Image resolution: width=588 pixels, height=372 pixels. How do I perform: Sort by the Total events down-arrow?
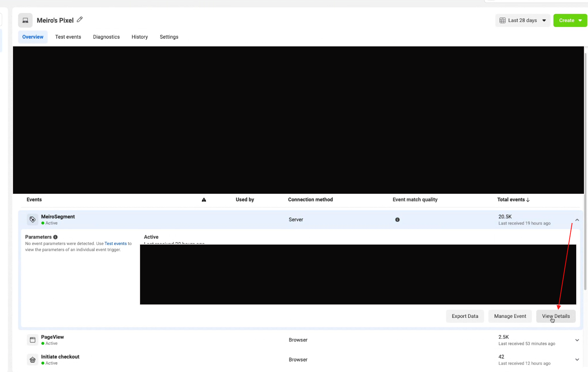point(528,200)
